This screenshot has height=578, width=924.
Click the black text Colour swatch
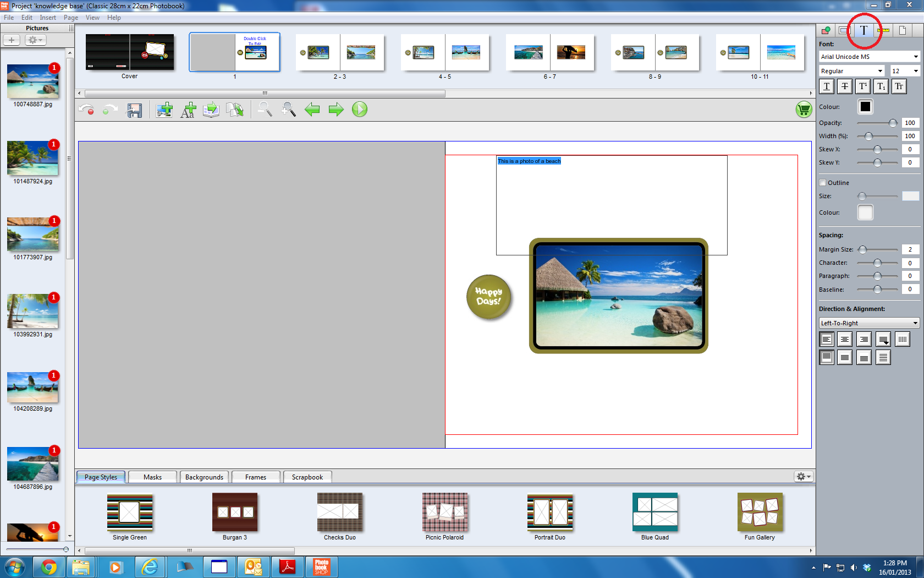(865, 107)
